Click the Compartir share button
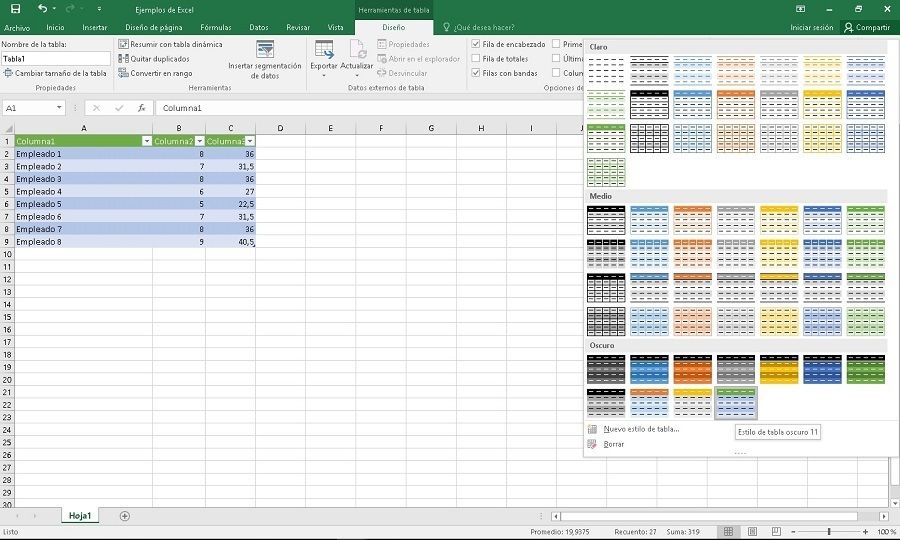This screenshot has width=900, height=540. [x=867, y=28]
